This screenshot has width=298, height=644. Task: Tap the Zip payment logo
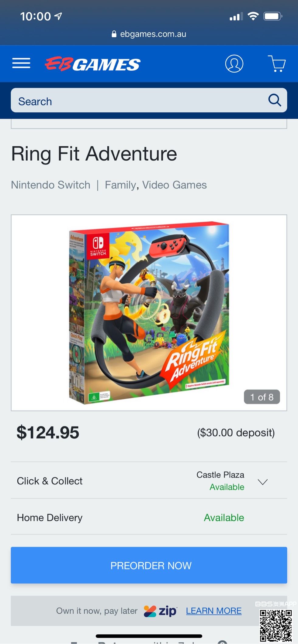coord(161,611)
